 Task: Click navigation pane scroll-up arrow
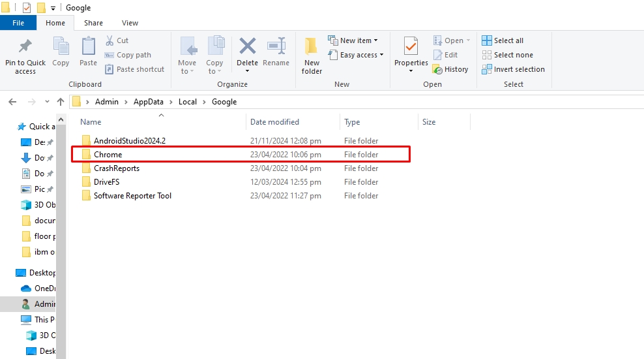point(61,119)
